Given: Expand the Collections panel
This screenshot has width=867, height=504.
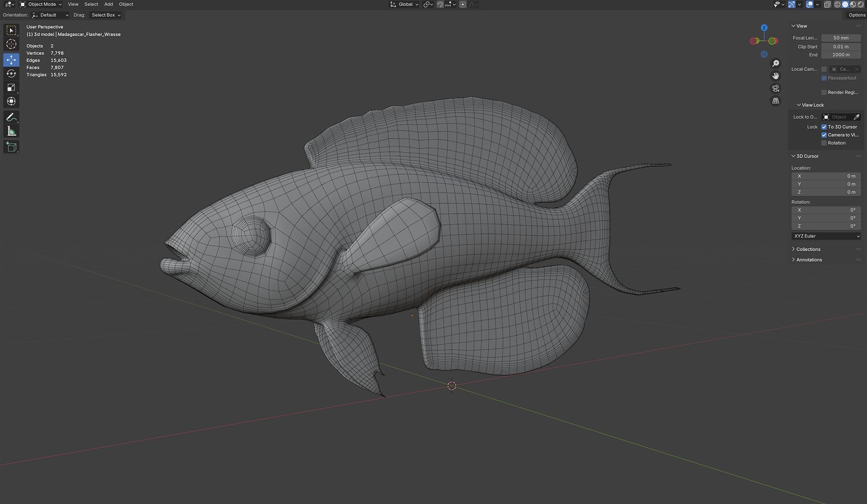Looking at the screenshot, I should [x=808, y=249].
